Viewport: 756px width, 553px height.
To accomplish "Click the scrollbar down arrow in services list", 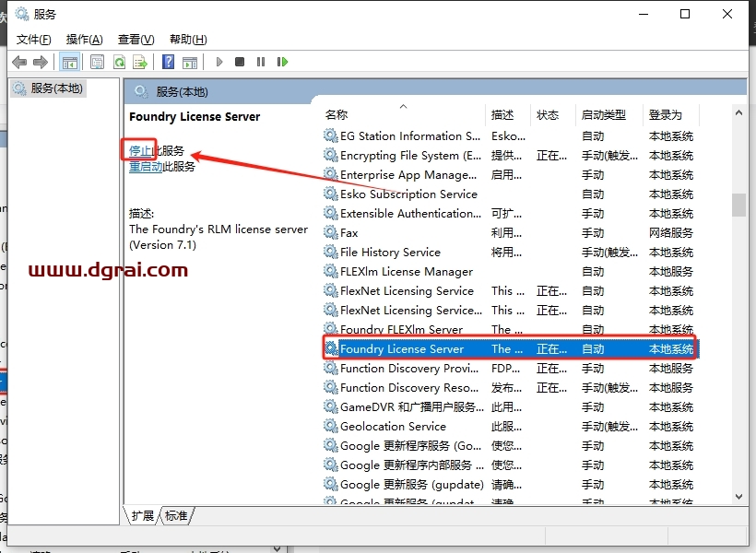I will (738, 497).
